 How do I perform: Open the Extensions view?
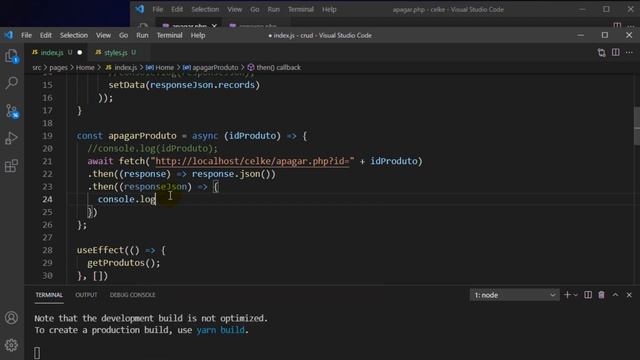pos(11,166)
